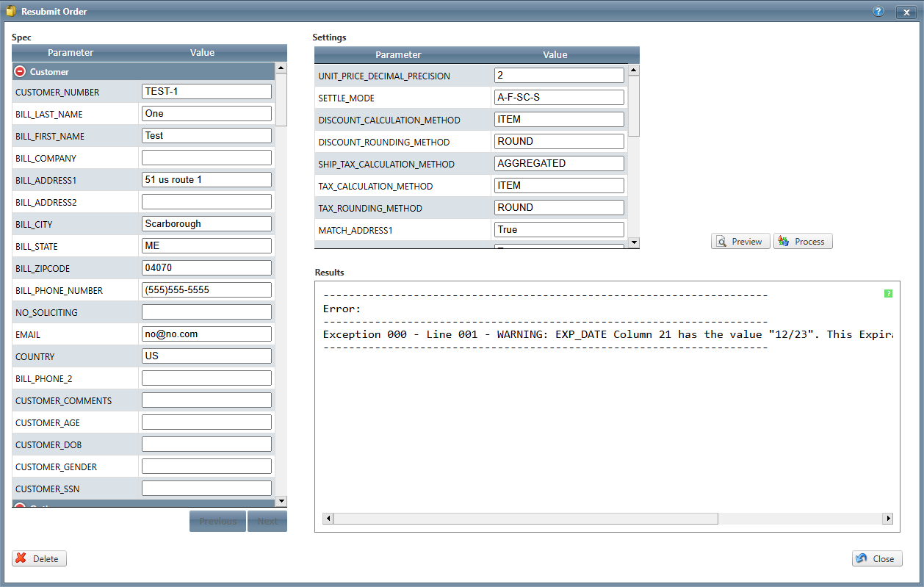Click the BILL_ADDRESS2 input box
Viewport: 924px width, 587px height.
tap(206, 201)
